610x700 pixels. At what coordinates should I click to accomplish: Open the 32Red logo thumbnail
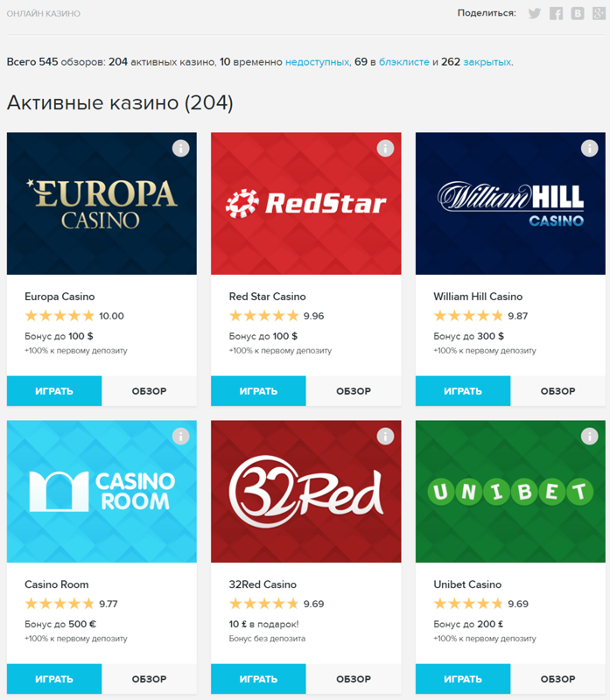[306, 492]
